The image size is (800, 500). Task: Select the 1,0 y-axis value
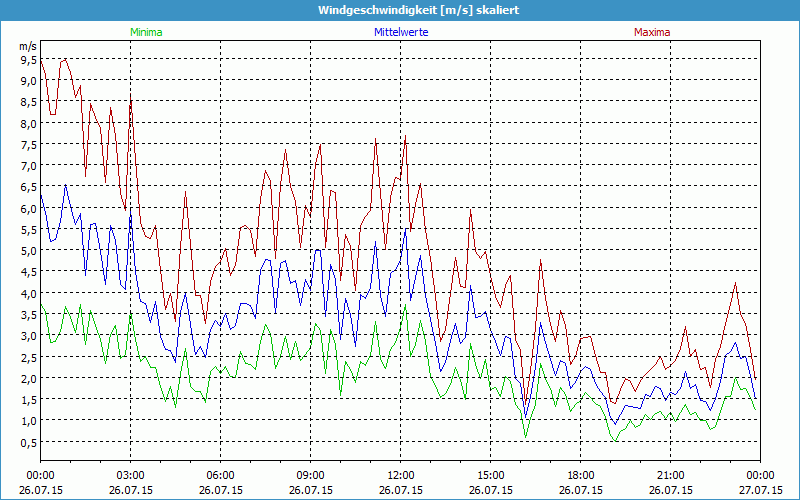28,421
